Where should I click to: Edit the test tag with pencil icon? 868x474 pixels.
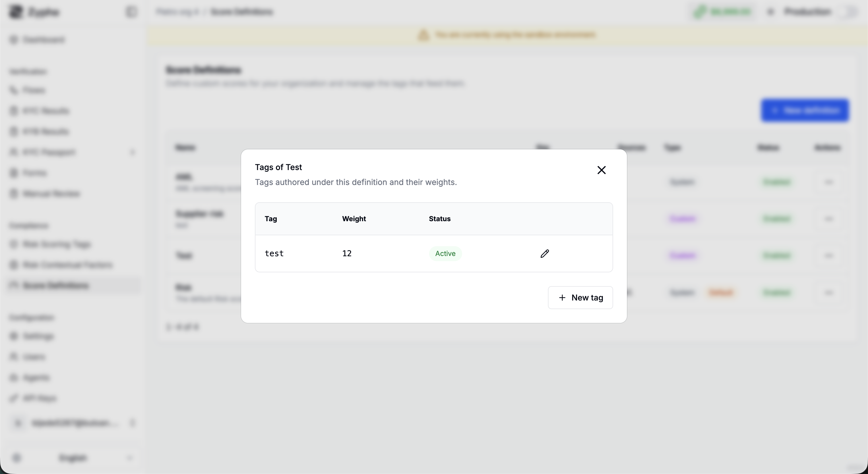click(545, 254)
